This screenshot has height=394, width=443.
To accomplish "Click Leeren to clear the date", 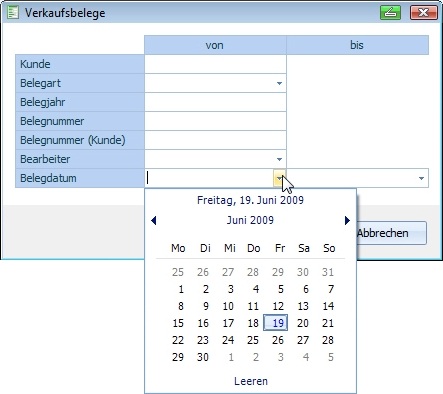I will (x=251, y=381).
